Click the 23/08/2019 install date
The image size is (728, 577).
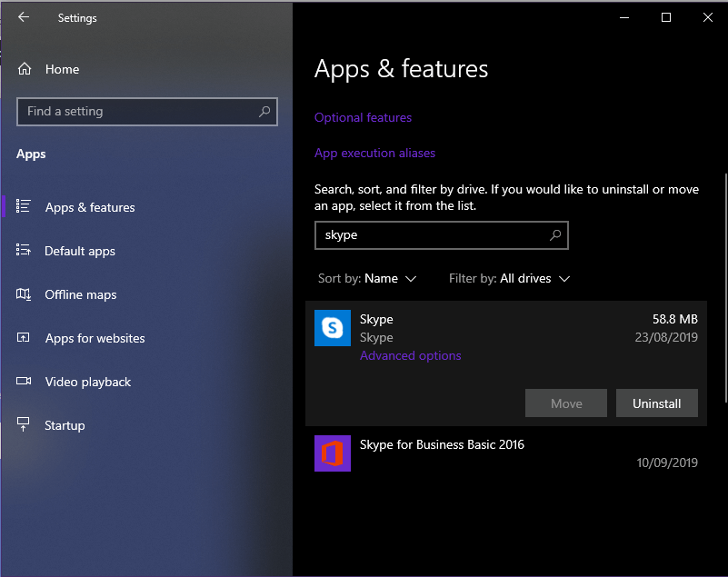[666, 337]
